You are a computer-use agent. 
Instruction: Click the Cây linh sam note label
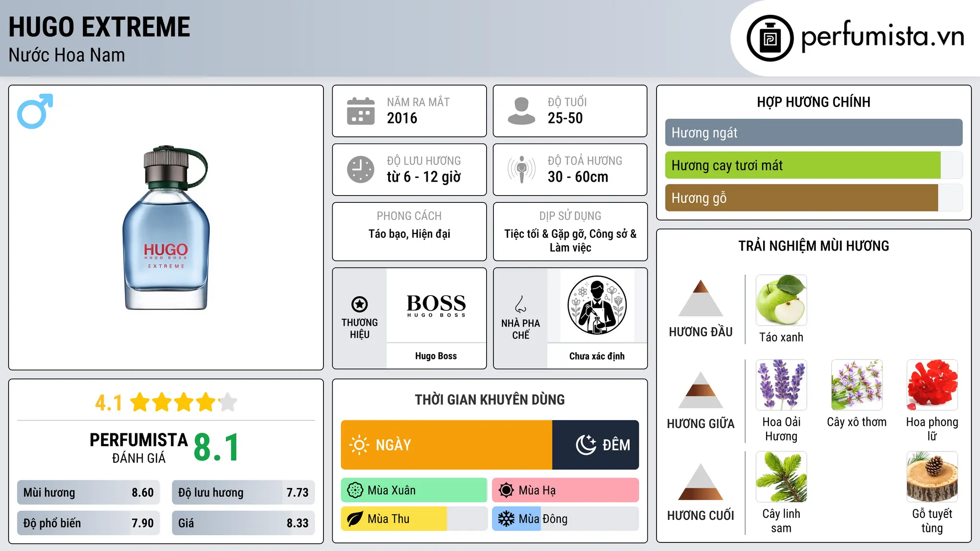click(x=781, y=521)
